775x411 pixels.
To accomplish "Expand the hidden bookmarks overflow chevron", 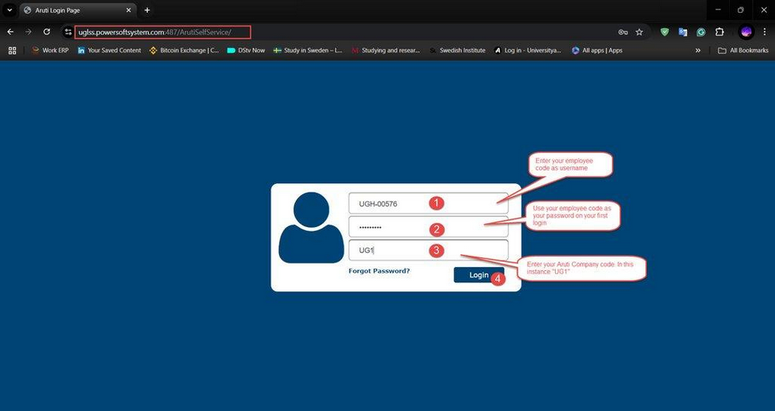I will 698,50.
